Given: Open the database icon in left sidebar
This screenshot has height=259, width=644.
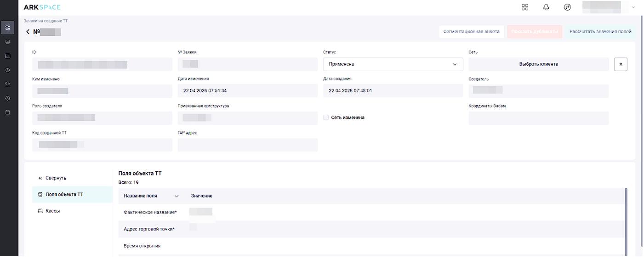Looking at the screenshot, I should [x=7, y=42].
